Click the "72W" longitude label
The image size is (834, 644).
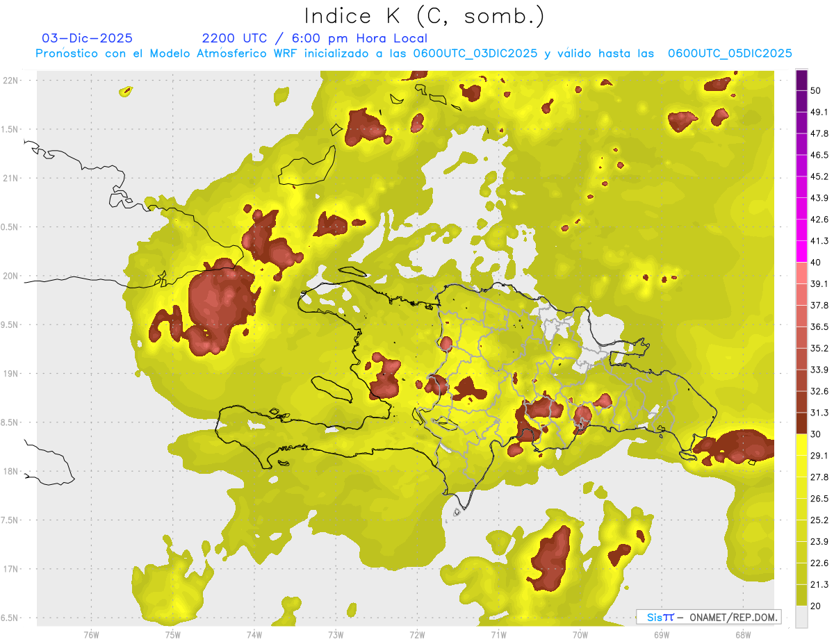(x=417, y=634)
